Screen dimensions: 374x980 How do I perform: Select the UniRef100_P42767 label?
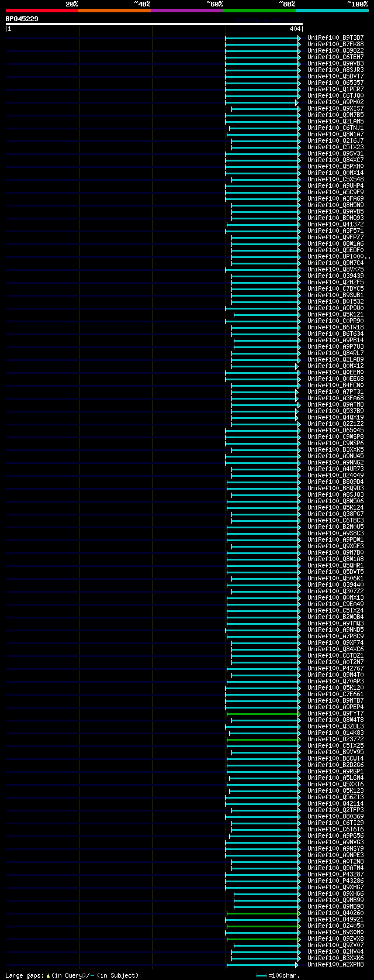pos(335,668)
